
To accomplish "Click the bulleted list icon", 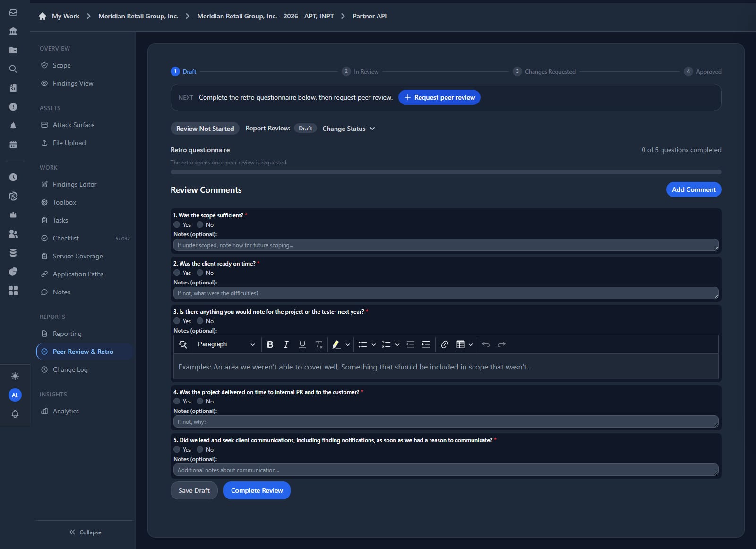I will click(x=362, y=344).
